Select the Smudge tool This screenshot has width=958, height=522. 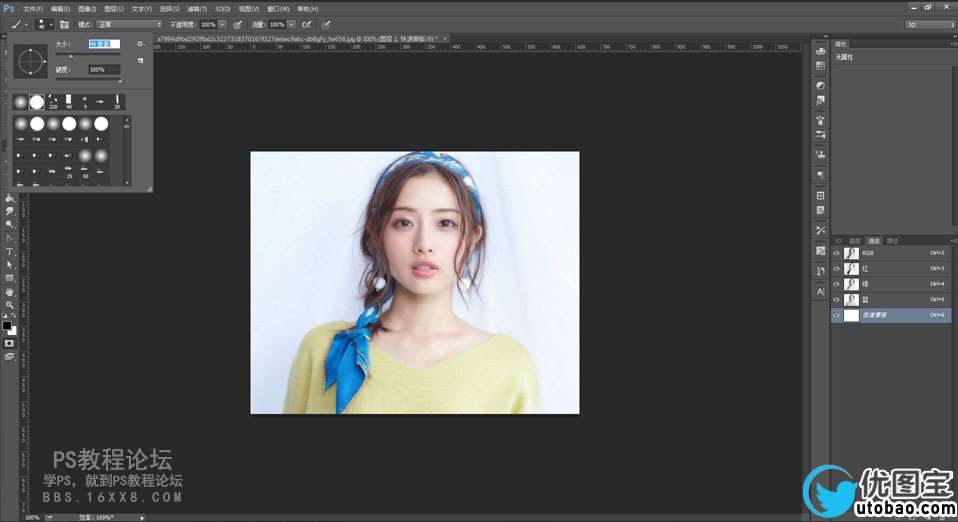(x=9, y=211)
